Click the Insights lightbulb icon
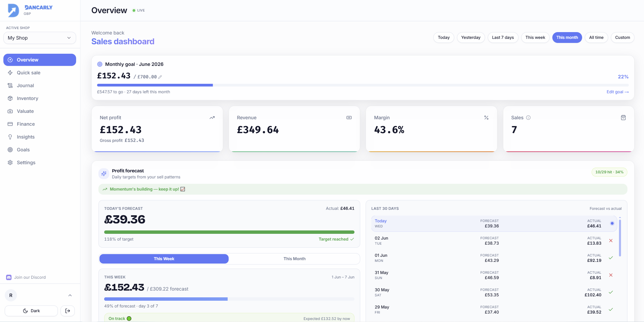 (10, 137)
